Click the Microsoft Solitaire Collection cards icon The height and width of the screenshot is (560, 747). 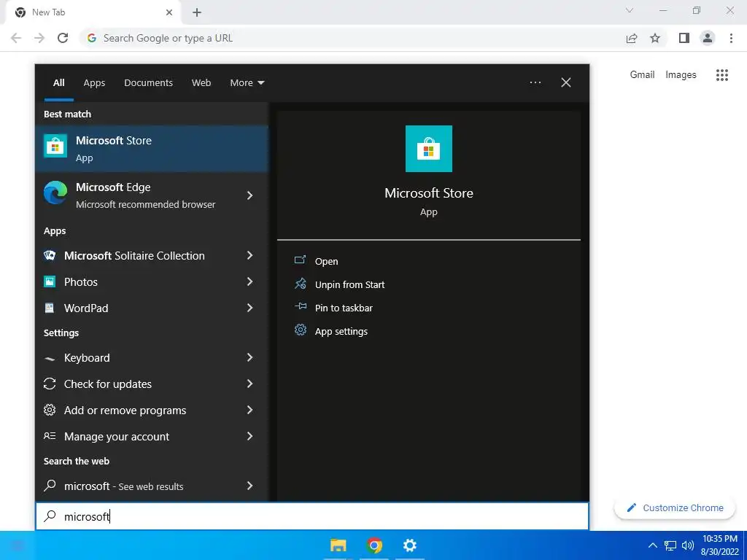coord(50,256)
